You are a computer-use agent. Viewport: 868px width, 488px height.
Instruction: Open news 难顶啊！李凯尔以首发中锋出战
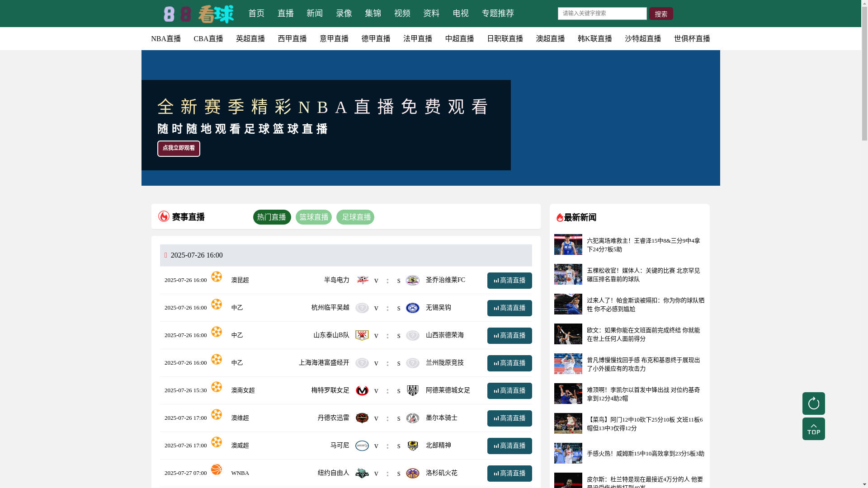click(x=643, y=394)
